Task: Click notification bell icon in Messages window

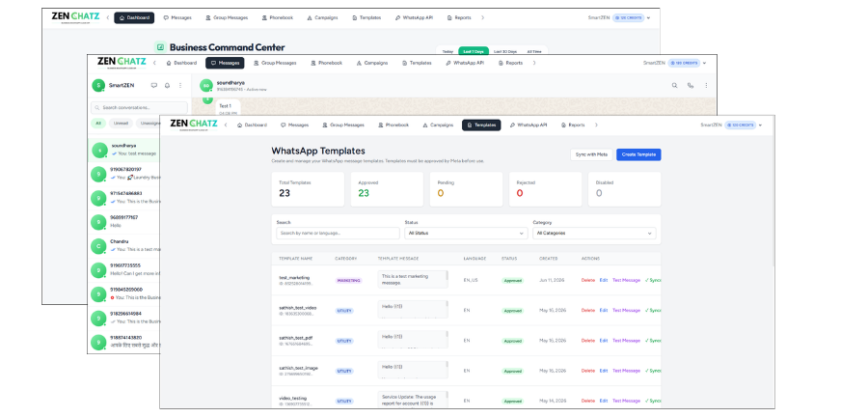Action: click(167, 85)
